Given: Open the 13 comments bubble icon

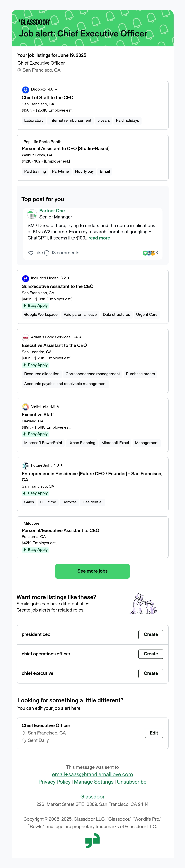Looking at the screenshot, I should [47, 253].
